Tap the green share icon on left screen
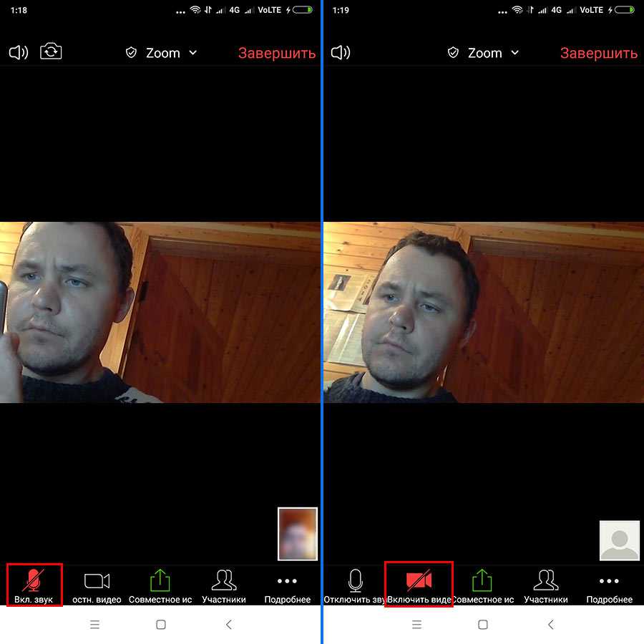Viewport: 644px width, 644px height. 160,585
